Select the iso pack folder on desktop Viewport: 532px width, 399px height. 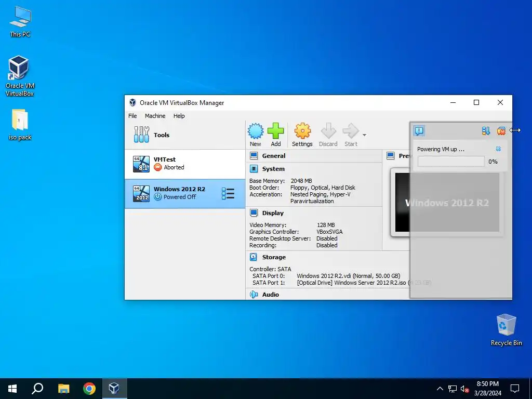20,125
